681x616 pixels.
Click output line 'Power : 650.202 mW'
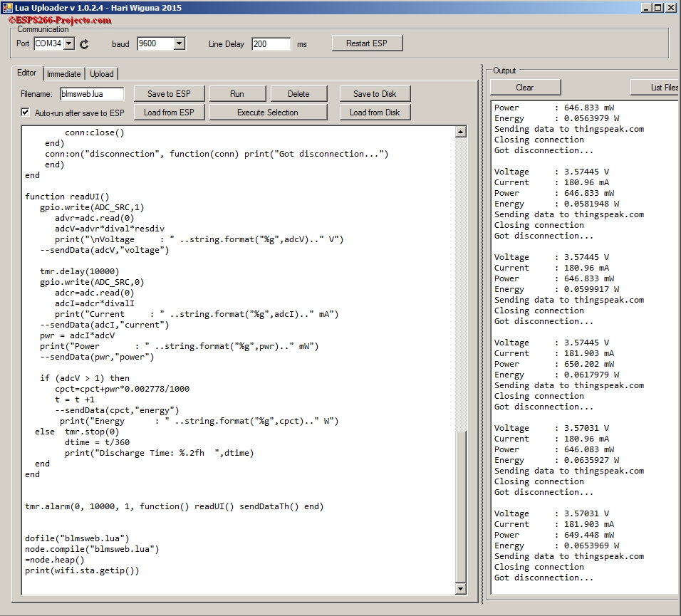[x=554, y=364]
